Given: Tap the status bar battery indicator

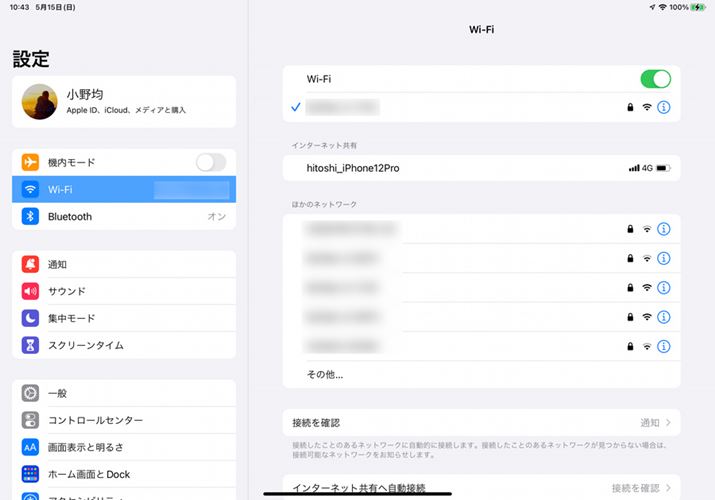Looking at the screenshot, I should 698,7.
